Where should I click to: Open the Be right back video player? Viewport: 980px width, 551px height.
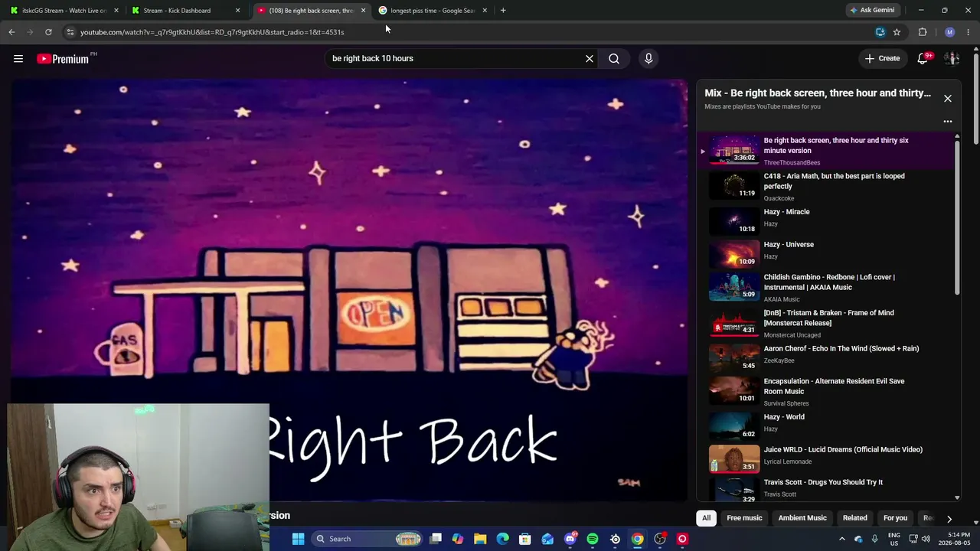349,291
